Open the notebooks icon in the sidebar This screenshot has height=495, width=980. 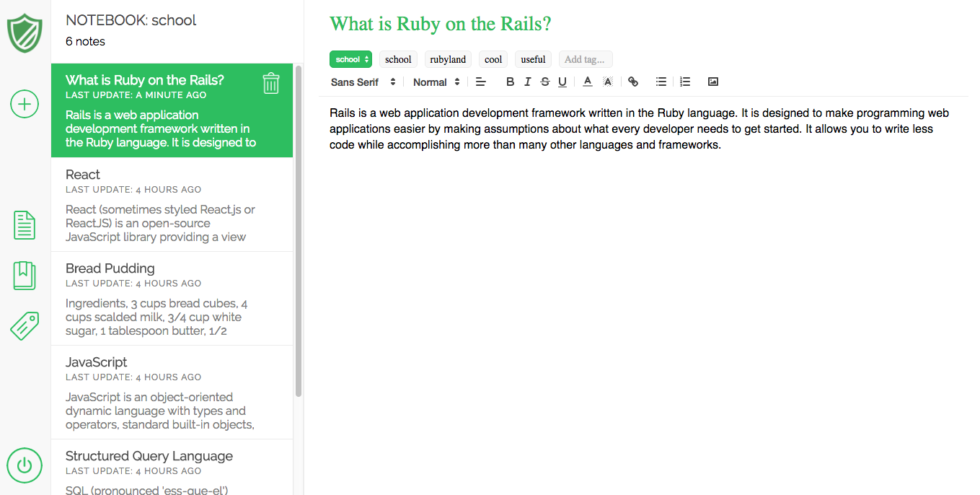25,276
